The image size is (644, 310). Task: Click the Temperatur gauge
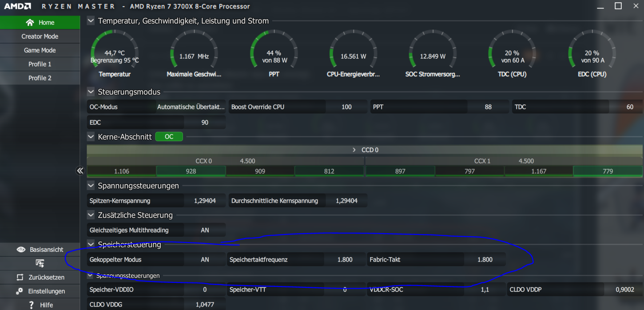coord(115,53)
